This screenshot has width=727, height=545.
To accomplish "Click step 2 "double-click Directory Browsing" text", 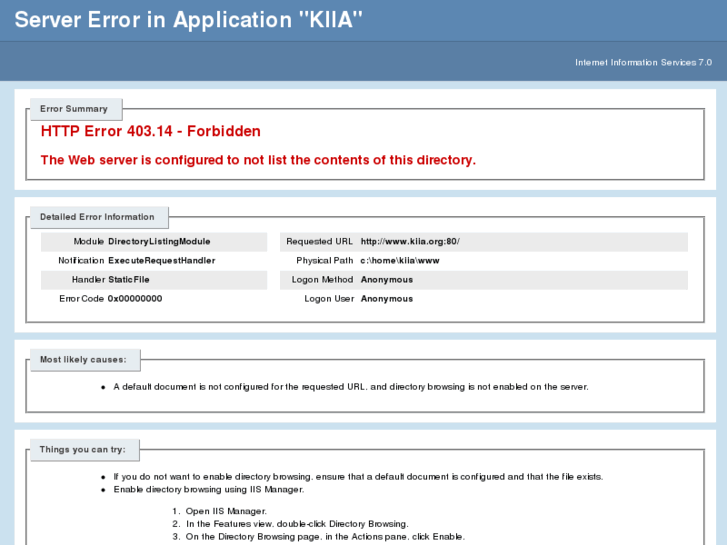I will point(343,524).
